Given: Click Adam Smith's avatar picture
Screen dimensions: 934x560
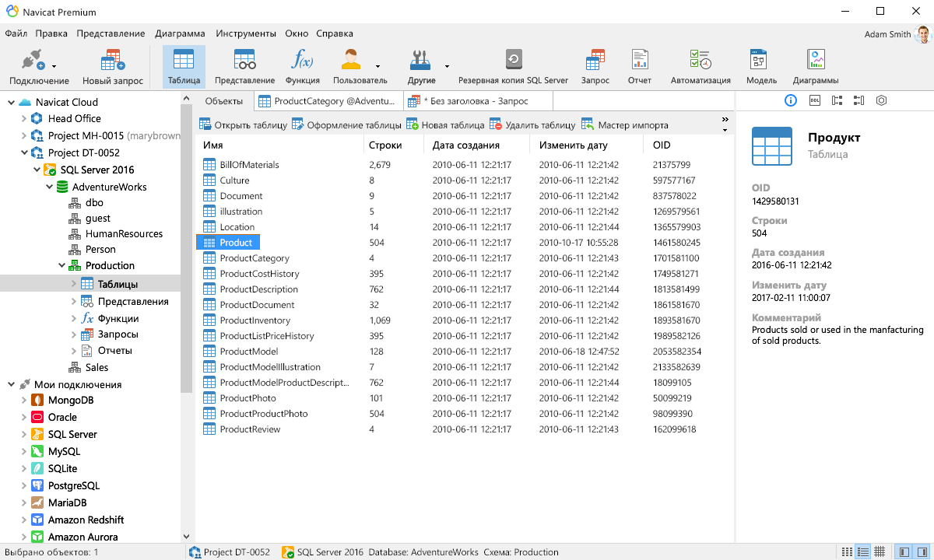Looking at the screenshot, I should pos(923,34).
